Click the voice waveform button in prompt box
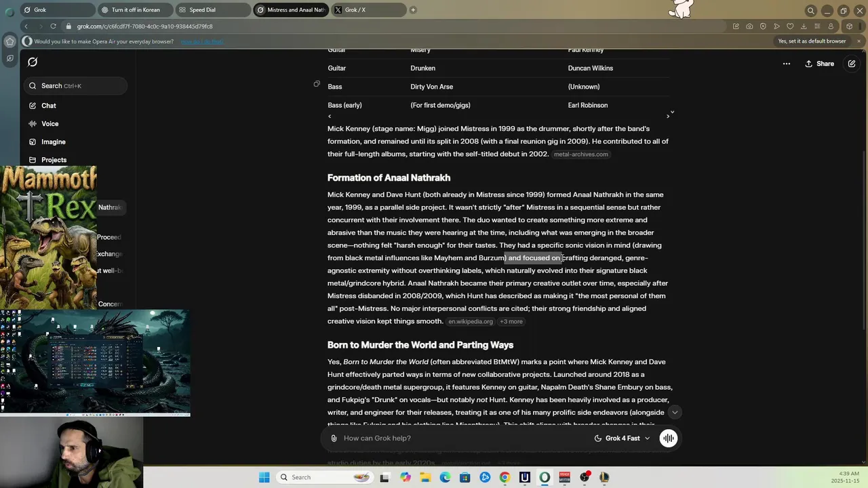868x488 pixels. tap(668, 439)
